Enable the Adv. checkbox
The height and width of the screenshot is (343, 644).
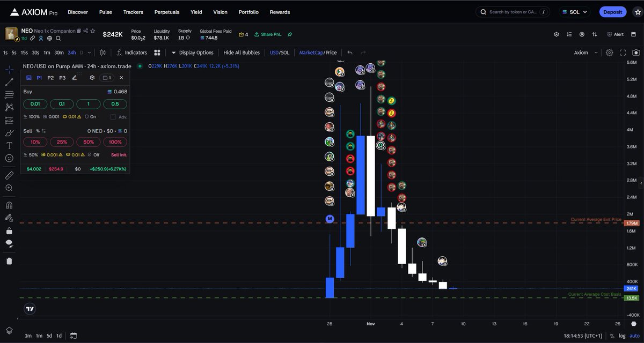click(x=113, y=117)
